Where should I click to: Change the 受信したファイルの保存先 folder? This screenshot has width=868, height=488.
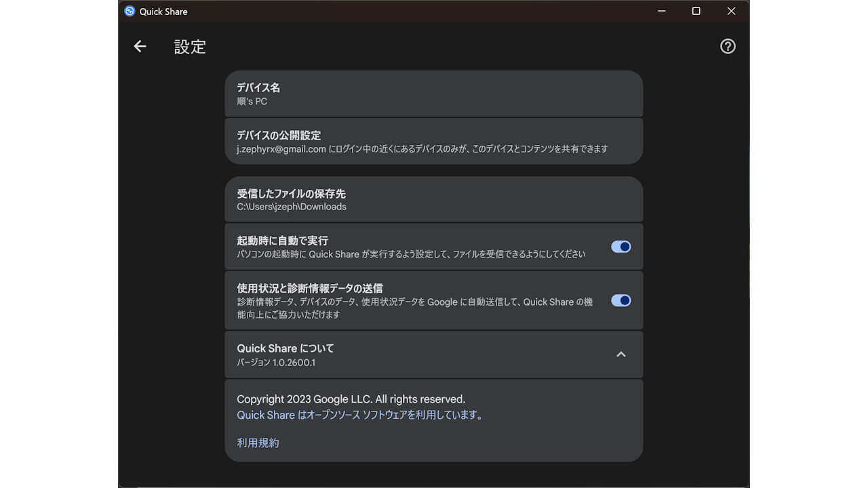point(434,199)
